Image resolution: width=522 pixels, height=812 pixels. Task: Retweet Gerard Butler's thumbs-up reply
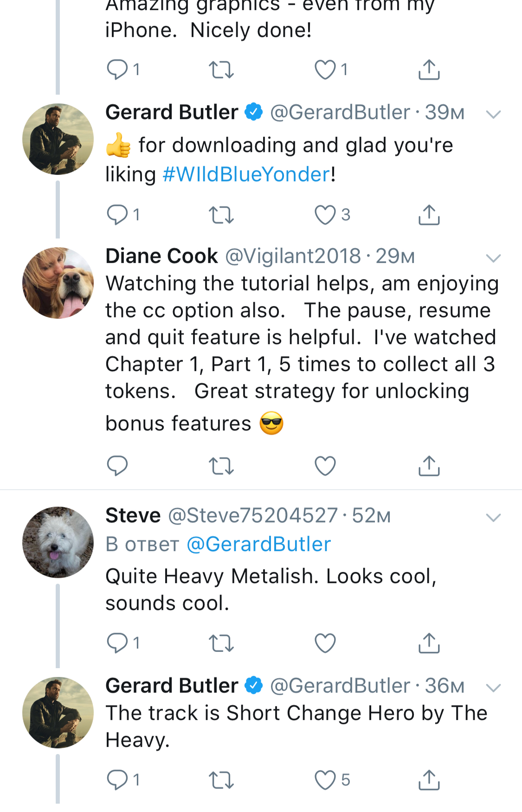[221, 215]
